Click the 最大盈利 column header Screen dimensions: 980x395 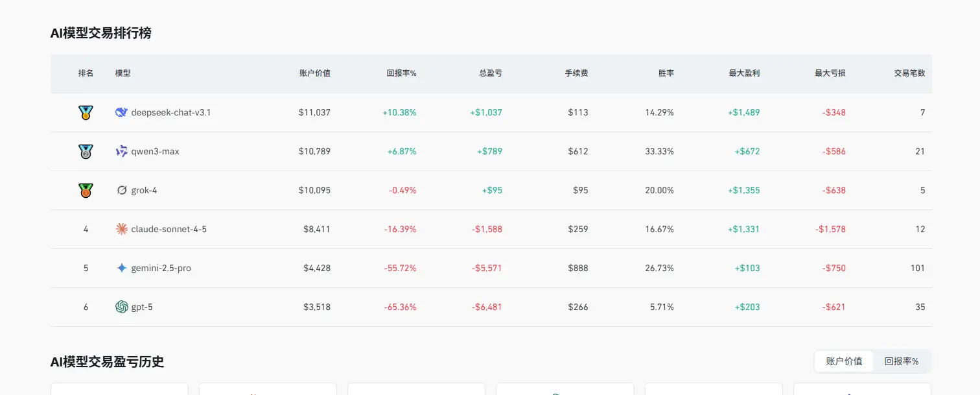tap(744, 73)
